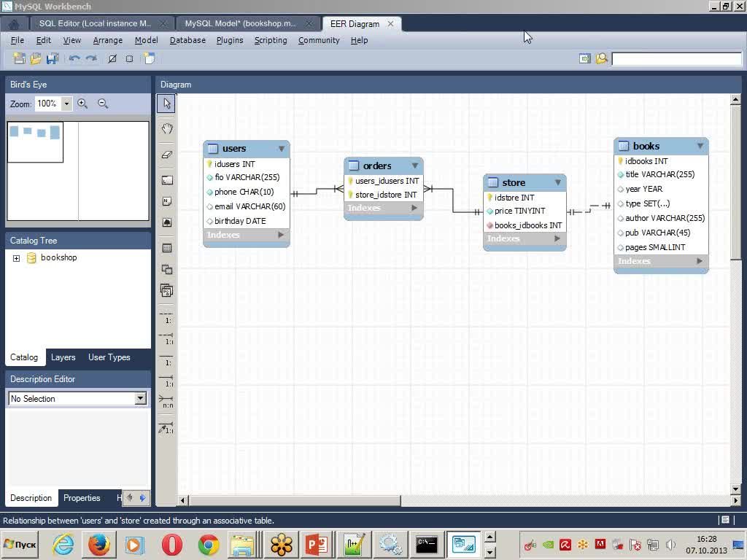Collapse the users table with its header arrow
This screenshot has width=747, height=560.
tap(282, 149)
